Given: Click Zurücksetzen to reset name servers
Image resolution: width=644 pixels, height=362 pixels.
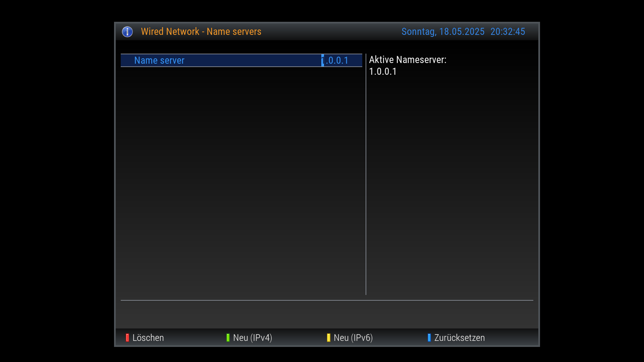Looking at the screenshot, I should coord(459,338).
